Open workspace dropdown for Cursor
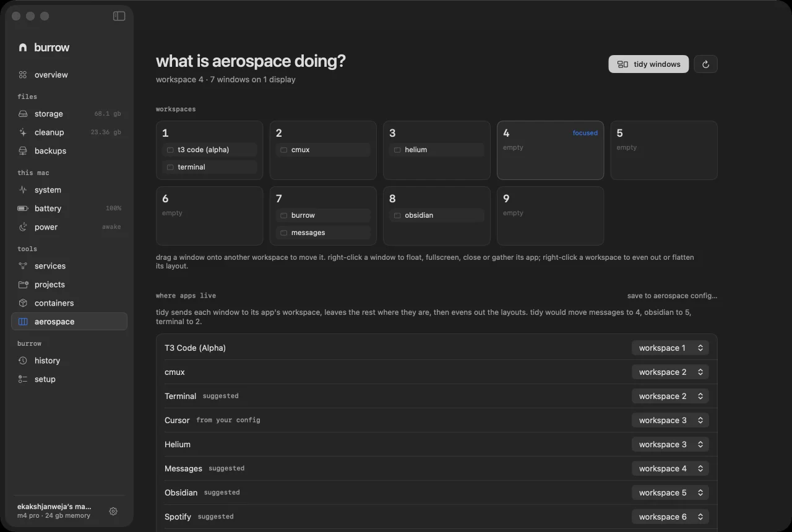 pos(670,420)
